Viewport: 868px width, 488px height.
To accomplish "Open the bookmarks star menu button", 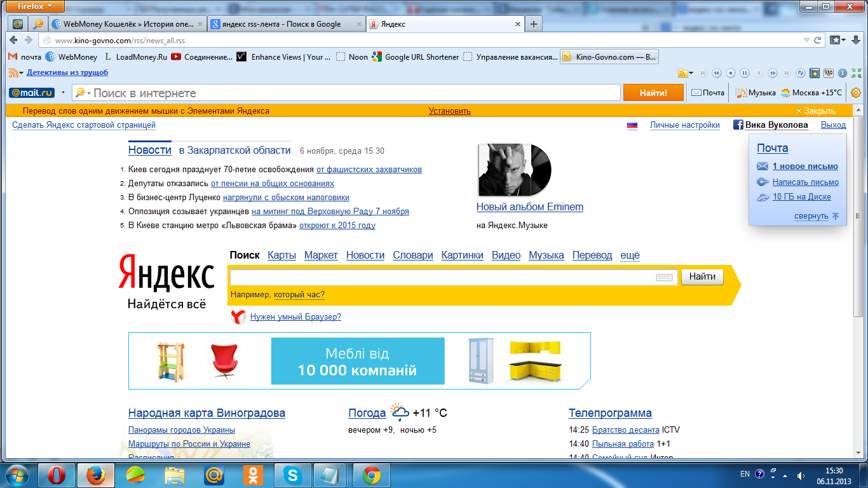I will (x=838, y=40).
